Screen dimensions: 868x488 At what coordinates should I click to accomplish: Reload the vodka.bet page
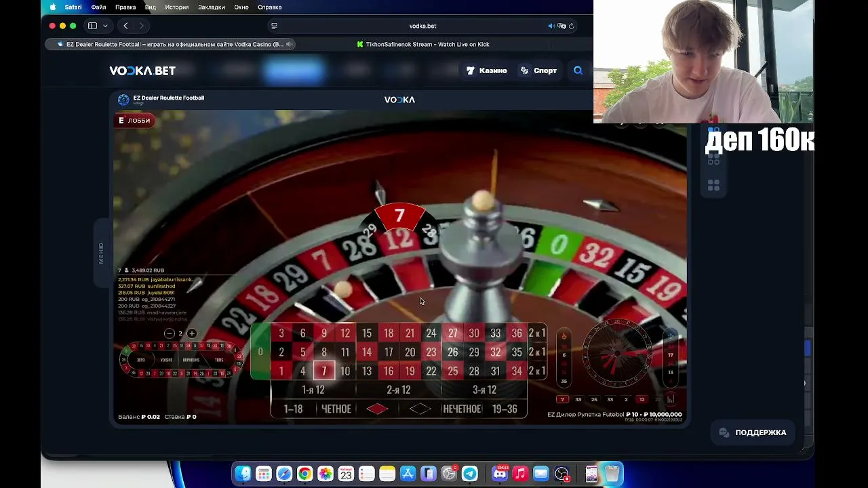(x=572, y=26)
